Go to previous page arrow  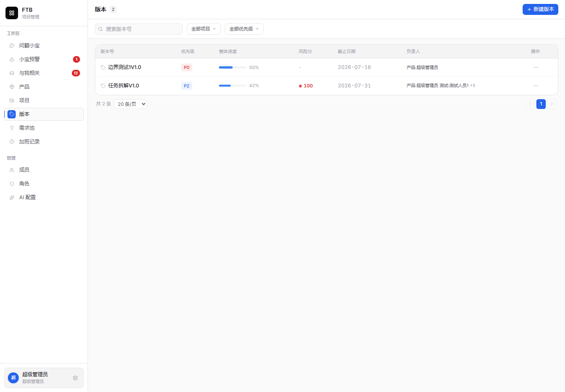[x=530, y=104]
